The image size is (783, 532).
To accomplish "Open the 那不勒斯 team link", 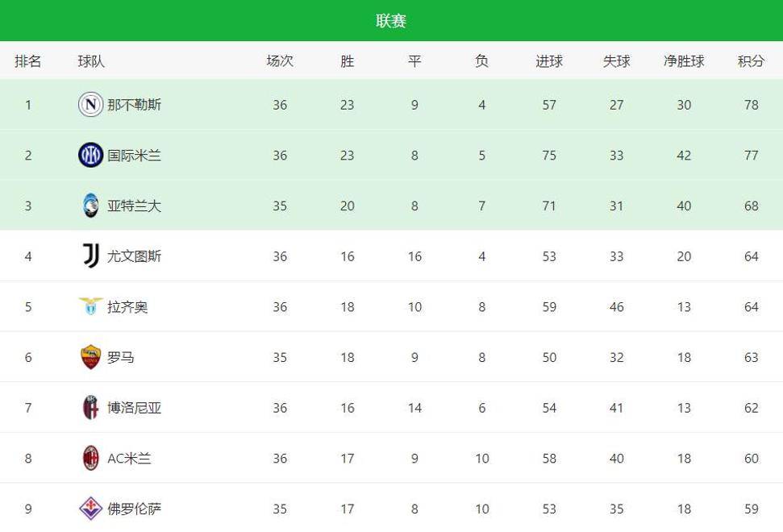I will (135, 104).
